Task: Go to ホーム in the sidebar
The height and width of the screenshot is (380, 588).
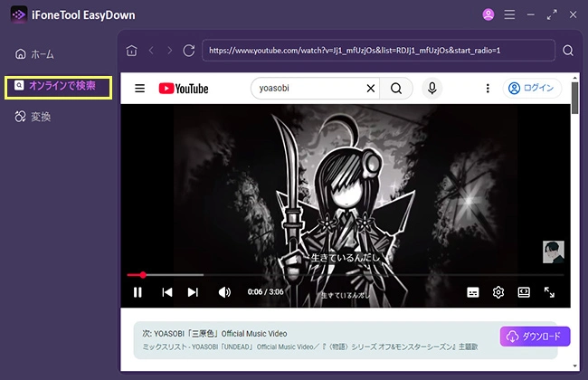Action: click(34, 54)
